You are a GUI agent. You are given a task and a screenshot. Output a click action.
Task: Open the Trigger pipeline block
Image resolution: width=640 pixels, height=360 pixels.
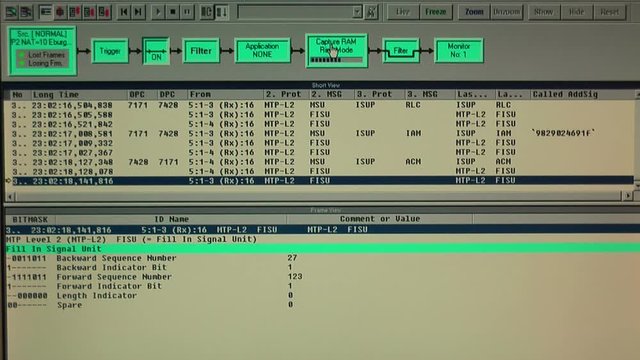tap(110, 51)
